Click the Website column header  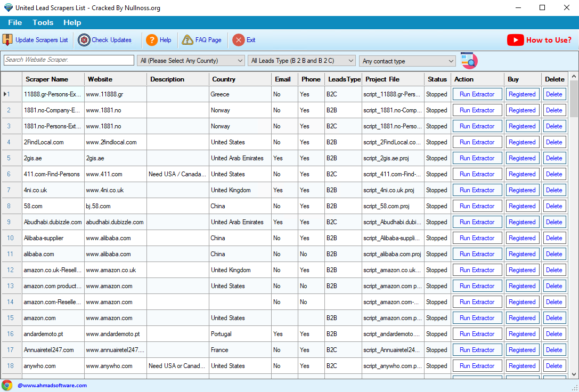point(116,79)
